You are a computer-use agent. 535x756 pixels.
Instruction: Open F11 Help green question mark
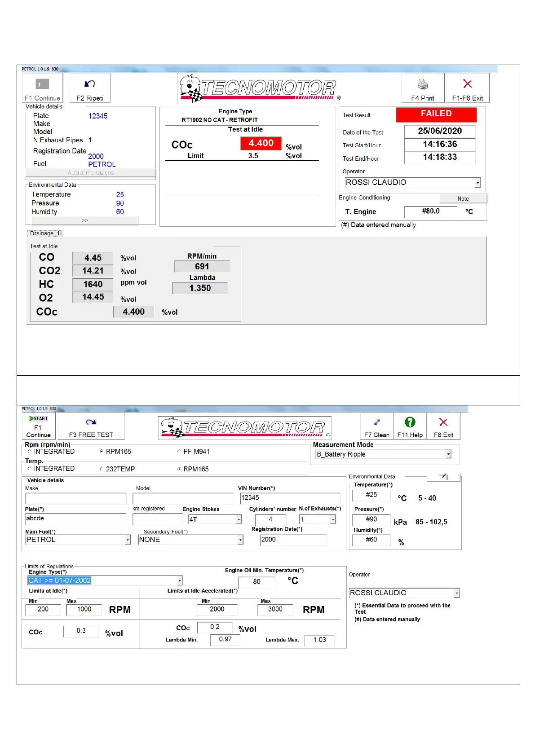coord(410,422)
